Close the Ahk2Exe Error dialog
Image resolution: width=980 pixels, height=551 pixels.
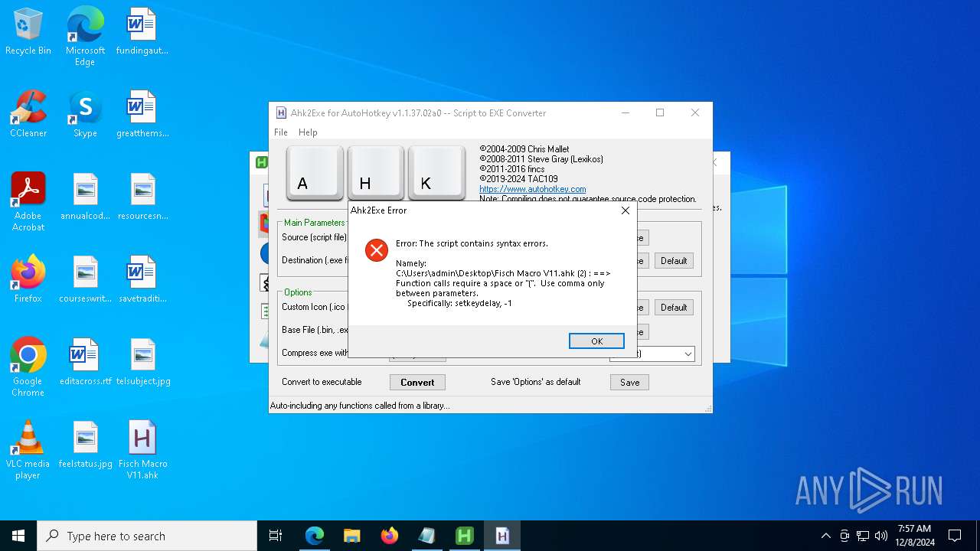[626, 210]
